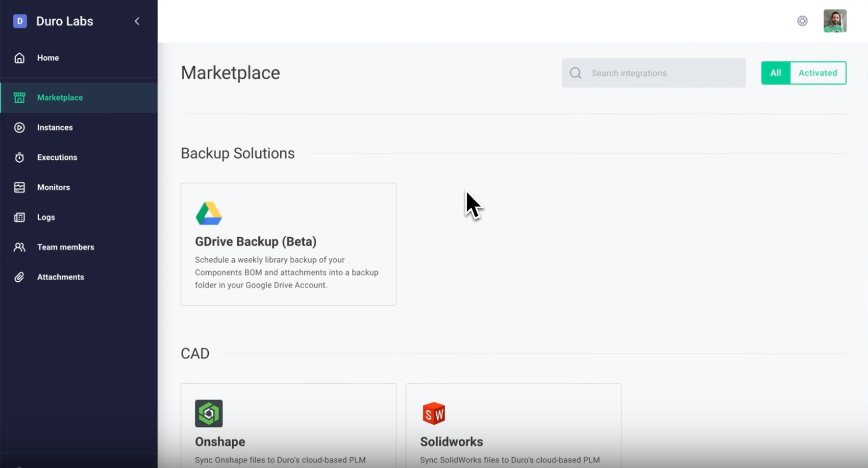
Task: Click the Sync Onshape files description
Action: pyautogui.click(x=281, y=460)
